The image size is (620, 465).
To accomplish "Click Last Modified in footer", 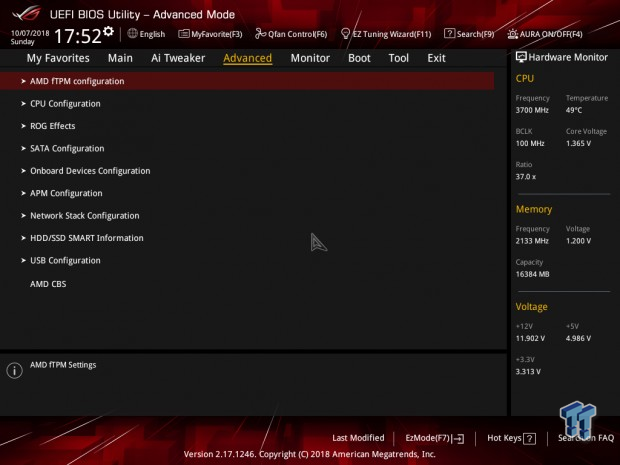I will pyautogui.click(x=358, y=438).
